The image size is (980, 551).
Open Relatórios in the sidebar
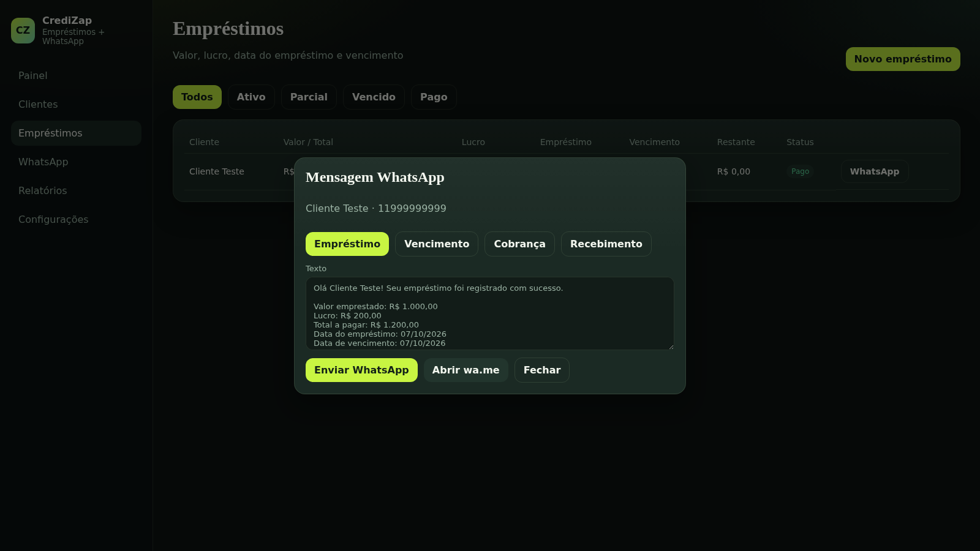pyautogui.click(x=76, y=190)
